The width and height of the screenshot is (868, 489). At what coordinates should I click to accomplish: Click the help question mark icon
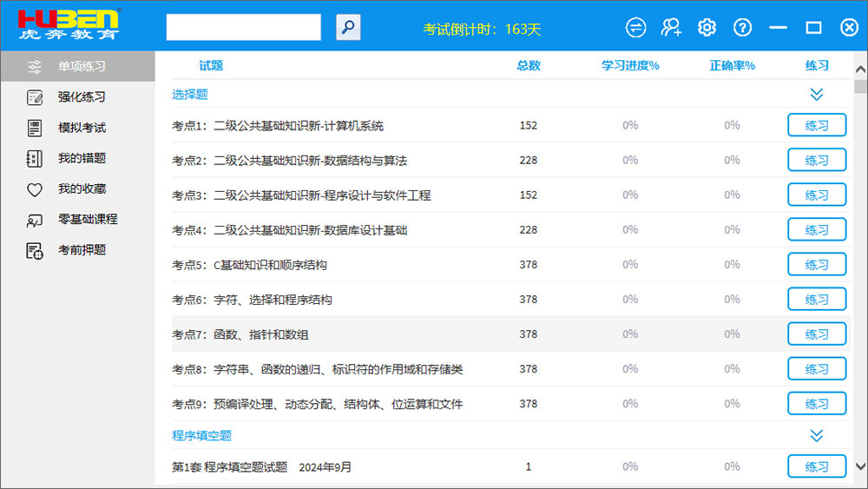pyautogui.click(x=742, y=28)
